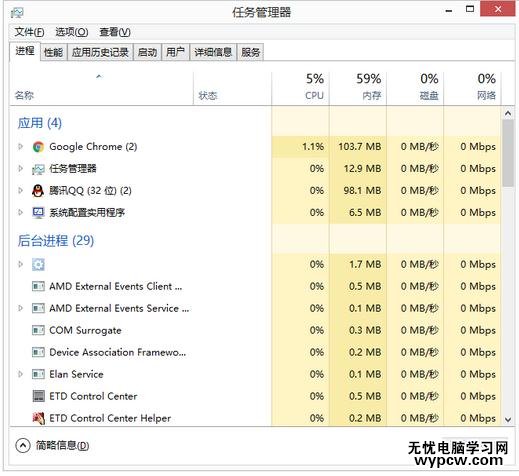Viewport: 519px width, 476px height.
Task: Switch to the 进程 tab
Action: [x=25, y=51]
